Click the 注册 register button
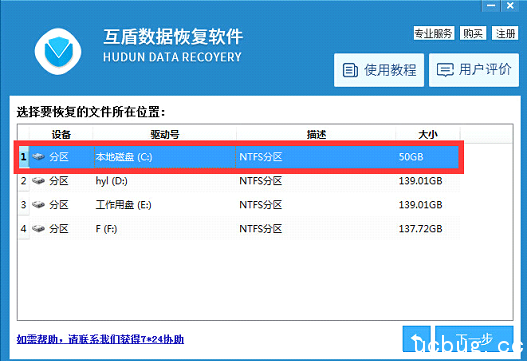 pos(505,33)
